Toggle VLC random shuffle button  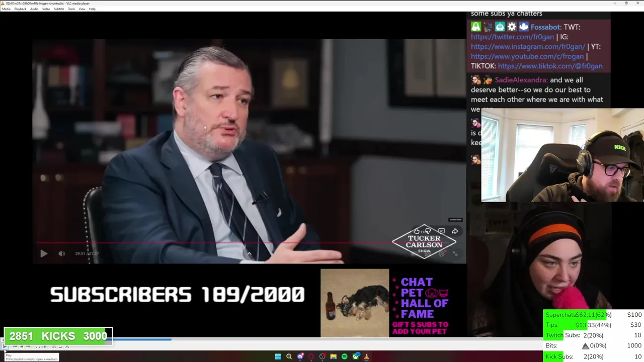(67, 346)
